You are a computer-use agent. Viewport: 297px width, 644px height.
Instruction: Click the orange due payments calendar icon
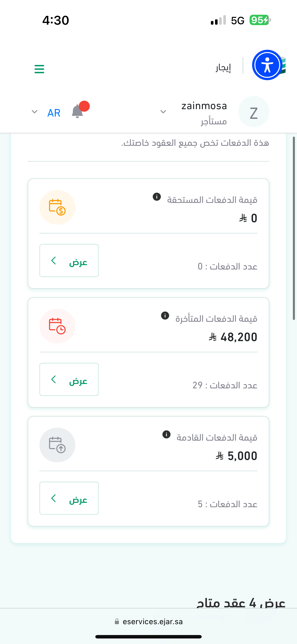tap(57, 207)
